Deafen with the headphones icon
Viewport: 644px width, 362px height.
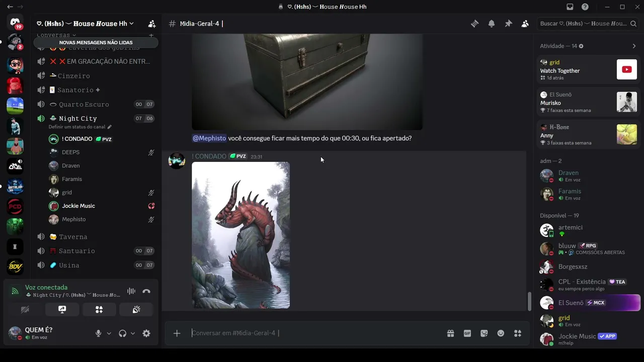pos(122,333)
